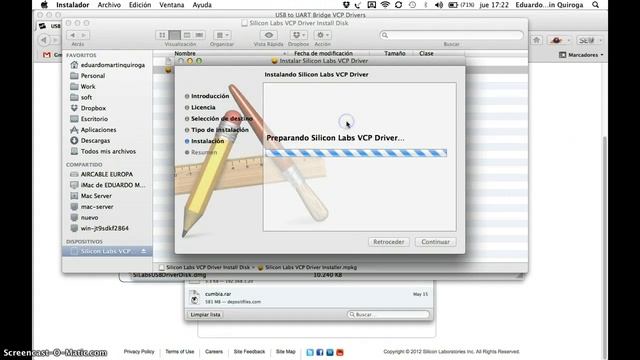Open the Organizar dropdown in Finder
640x360 pixels.
[222, 35]
